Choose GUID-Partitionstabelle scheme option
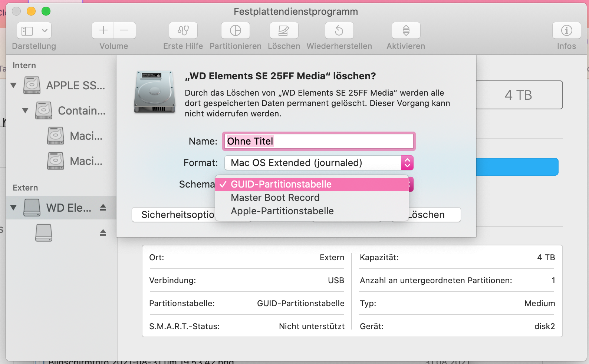589x364 pixels. tap(281, 184)
